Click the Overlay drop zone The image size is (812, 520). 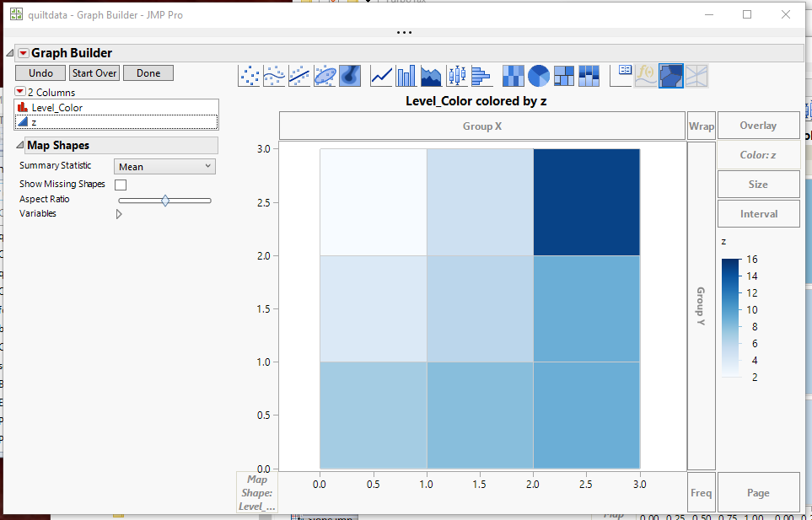(758, 126)
